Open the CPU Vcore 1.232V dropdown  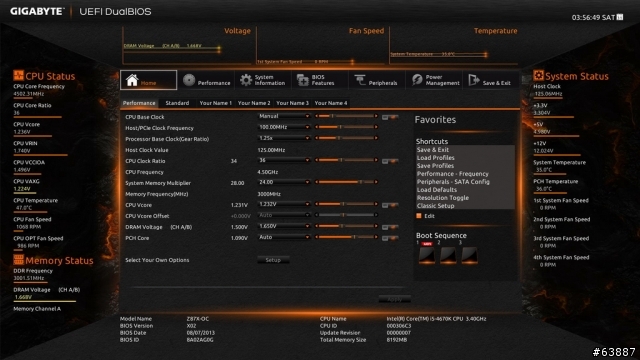[x=284, y=204]
